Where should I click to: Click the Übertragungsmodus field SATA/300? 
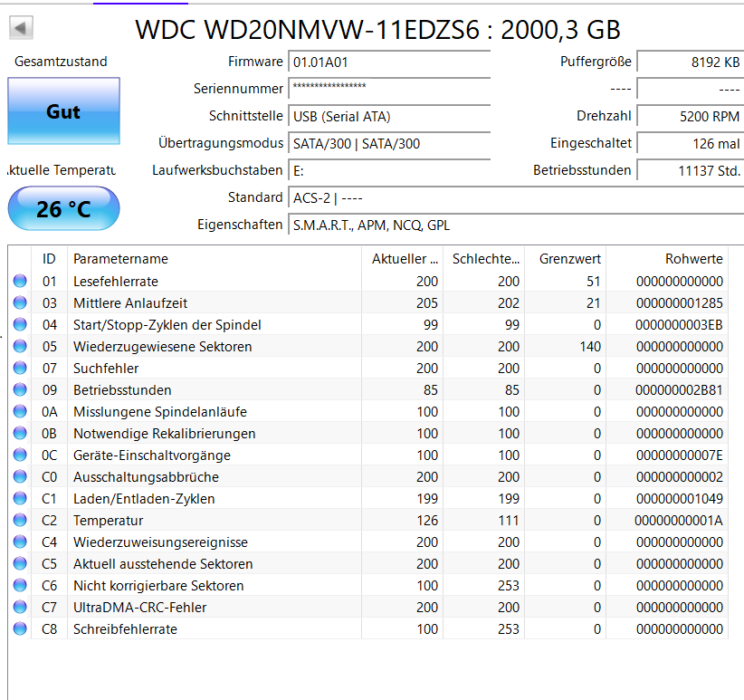point(389,143)
